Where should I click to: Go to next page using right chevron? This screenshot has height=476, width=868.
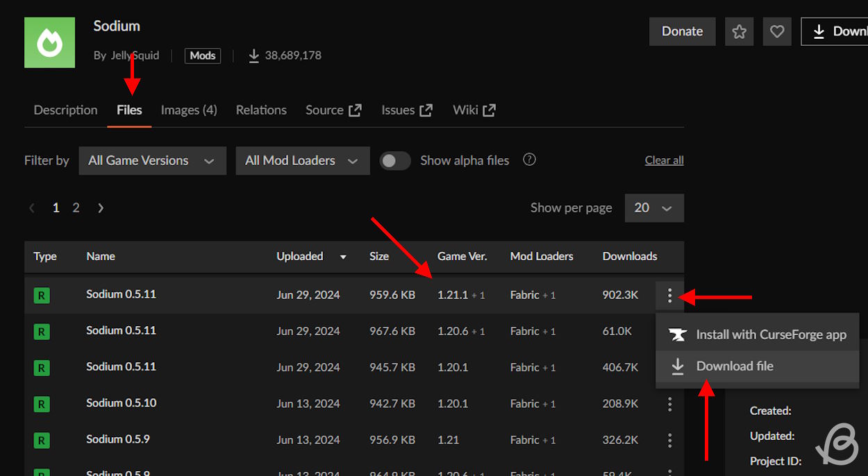click(x=101, y=208)
